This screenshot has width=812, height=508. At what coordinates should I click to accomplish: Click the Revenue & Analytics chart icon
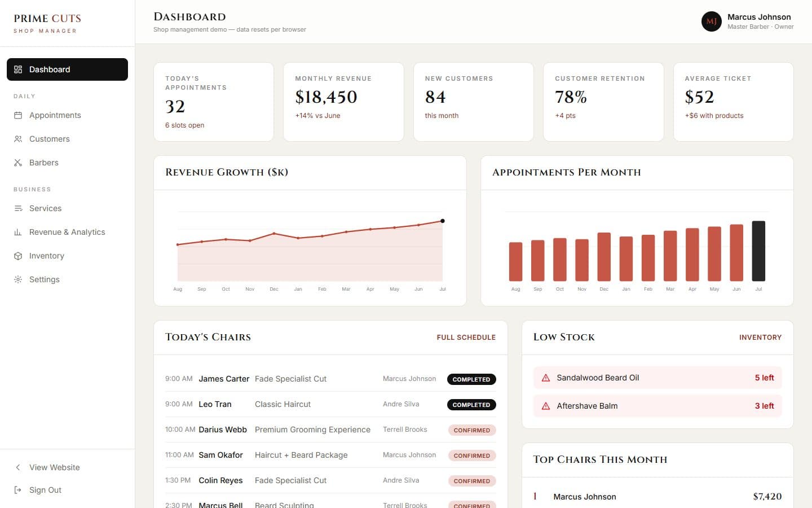[x=18, y=232]
